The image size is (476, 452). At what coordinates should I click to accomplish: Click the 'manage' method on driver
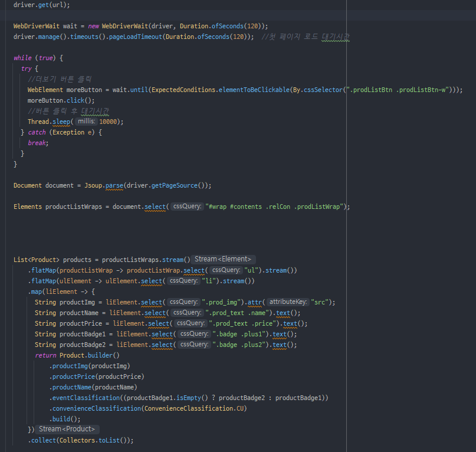coord(49,37)
